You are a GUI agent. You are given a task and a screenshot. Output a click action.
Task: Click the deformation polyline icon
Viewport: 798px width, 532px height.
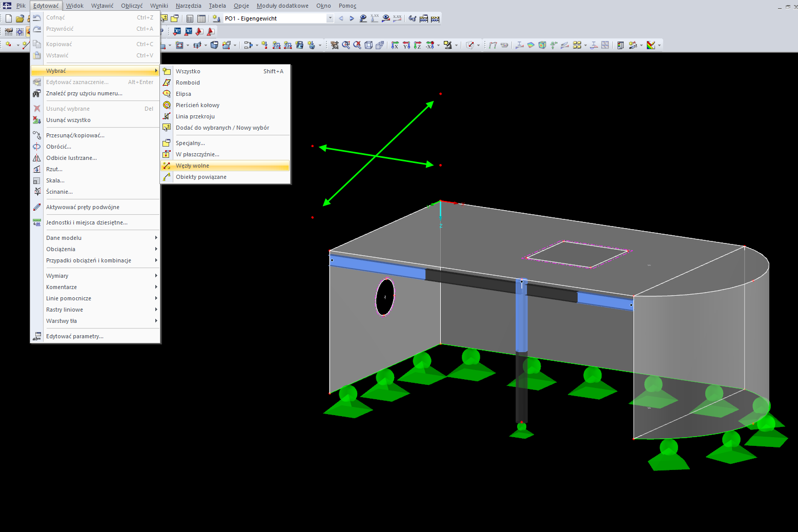[493, 45]
